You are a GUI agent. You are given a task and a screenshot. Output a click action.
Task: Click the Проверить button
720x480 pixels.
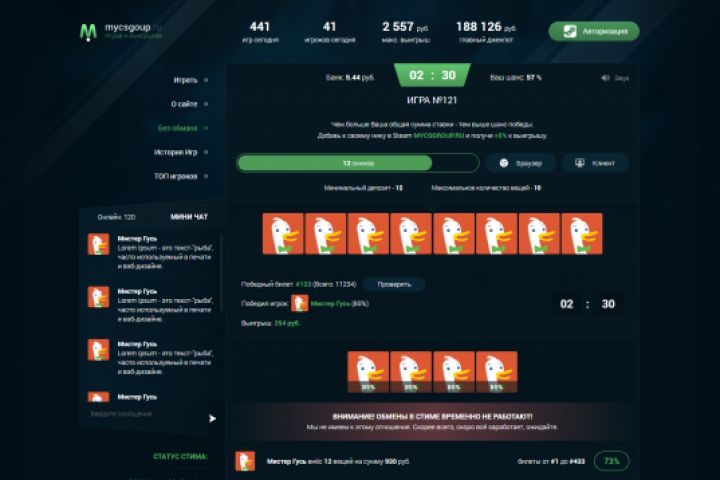(394, 284)
